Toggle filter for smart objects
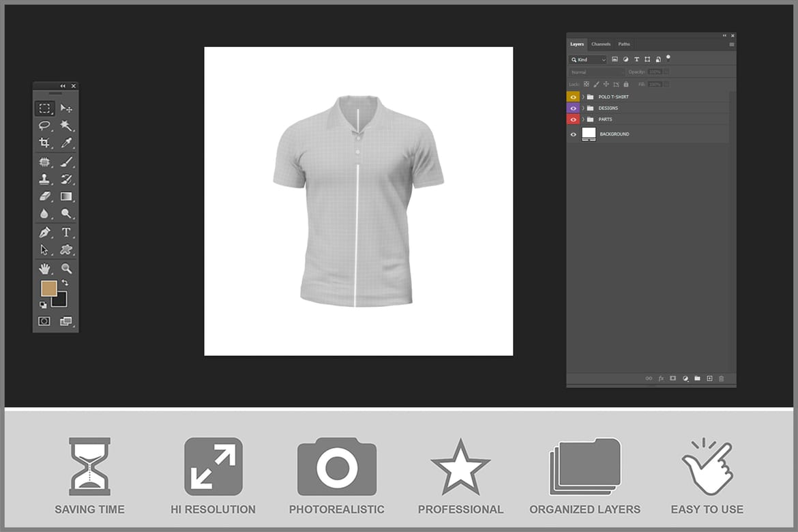 point(658,59)
